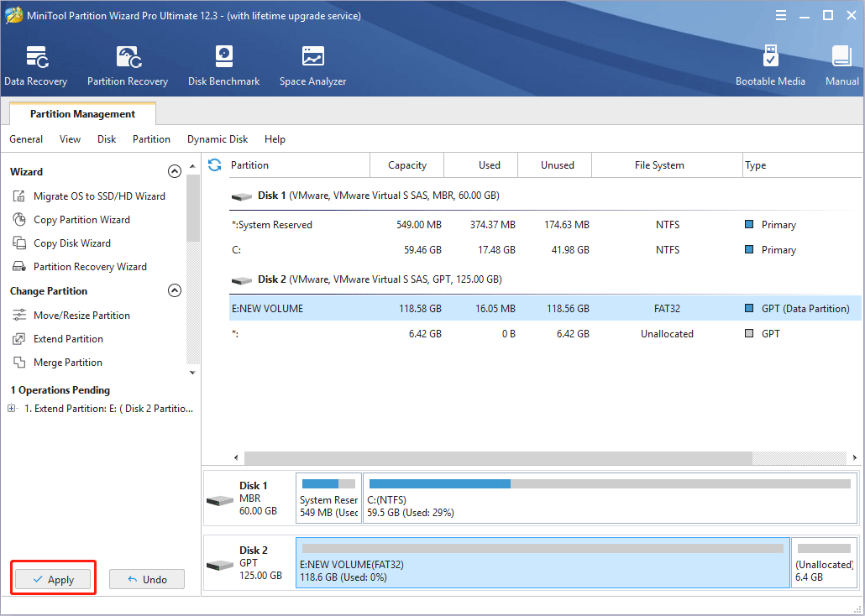The height and width of the screenshot is (616, 865).
Task: Click the Apply button
Action: 53,579
